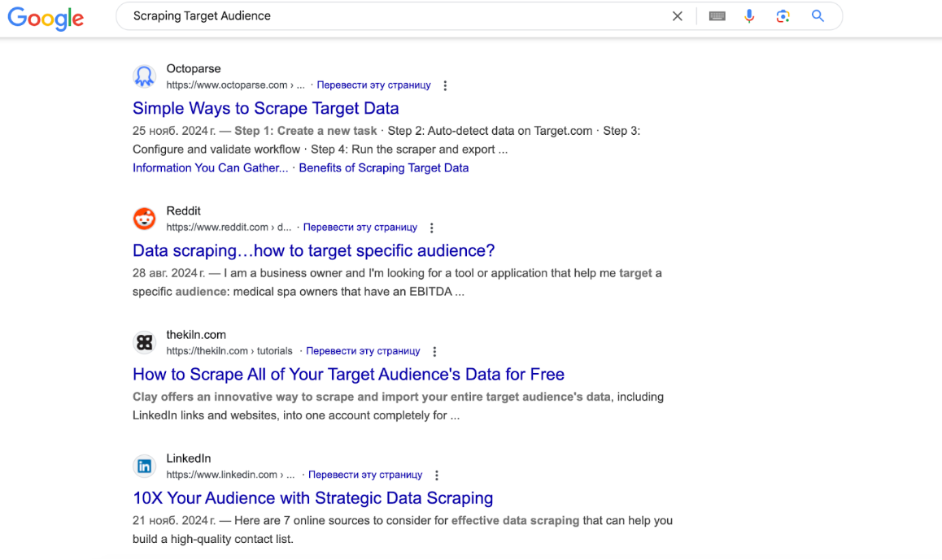This screenshot has height=560, width=942.
Task: Open three-dot menu for LinkedIn result
Action: [x=437, y=475]
